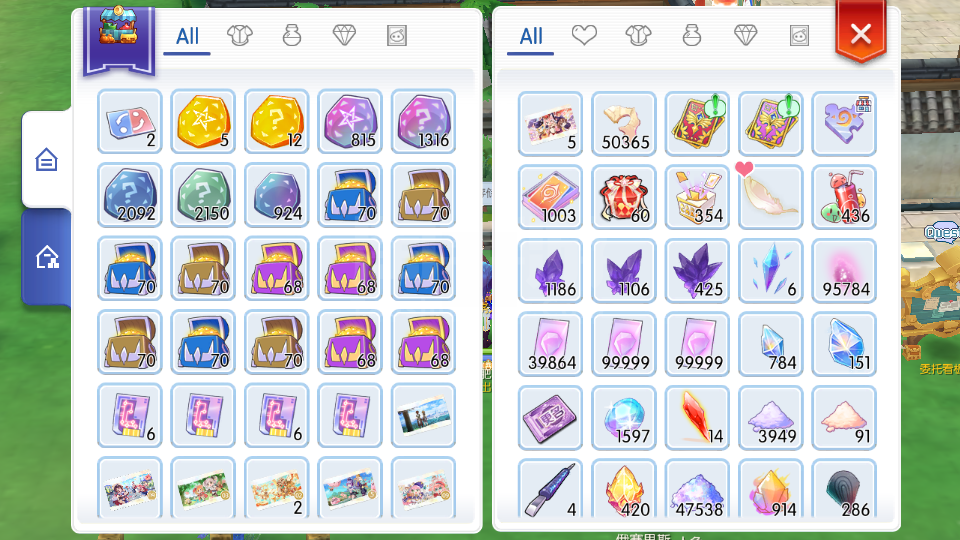Close the inventory with the red X
The image size is (960, 540).
click(861, 33)
